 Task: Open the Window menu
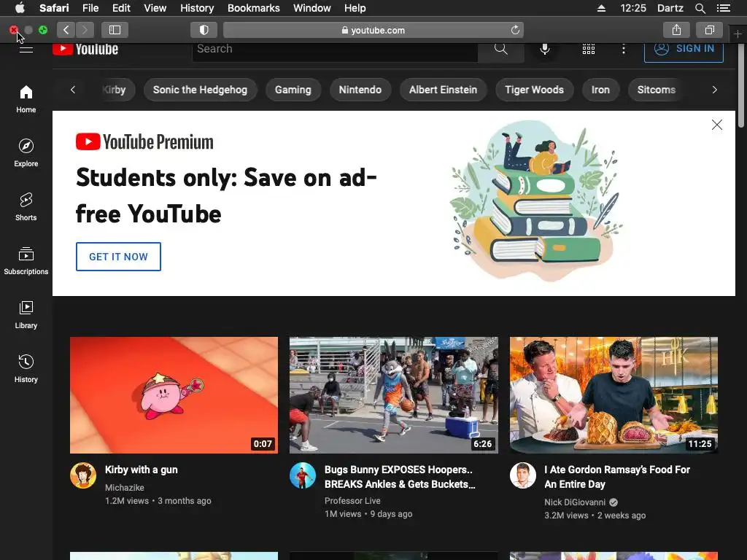tap(312, 8)
